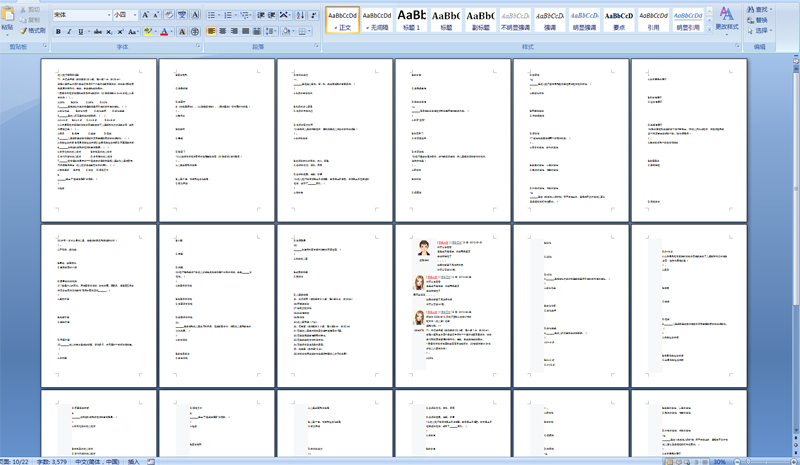
Task: Click the numbered list icon
Action: (228, 15)
